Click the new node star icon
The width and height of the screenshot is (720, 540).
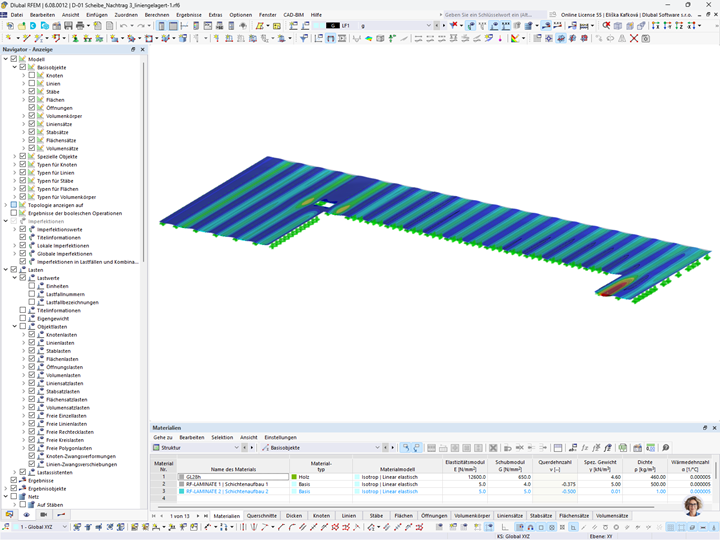click(x=9, y=39)
